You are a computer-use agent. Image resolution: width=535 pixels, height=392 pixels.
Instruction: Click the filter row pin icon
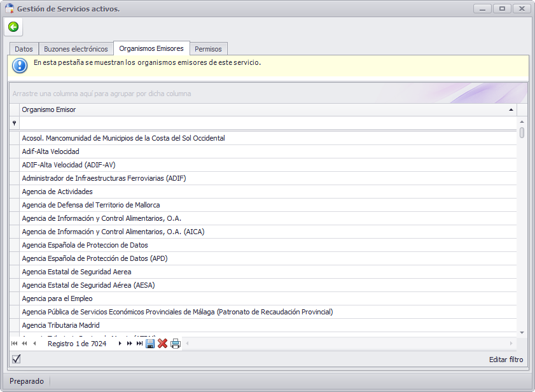click(x=15, y=123)
